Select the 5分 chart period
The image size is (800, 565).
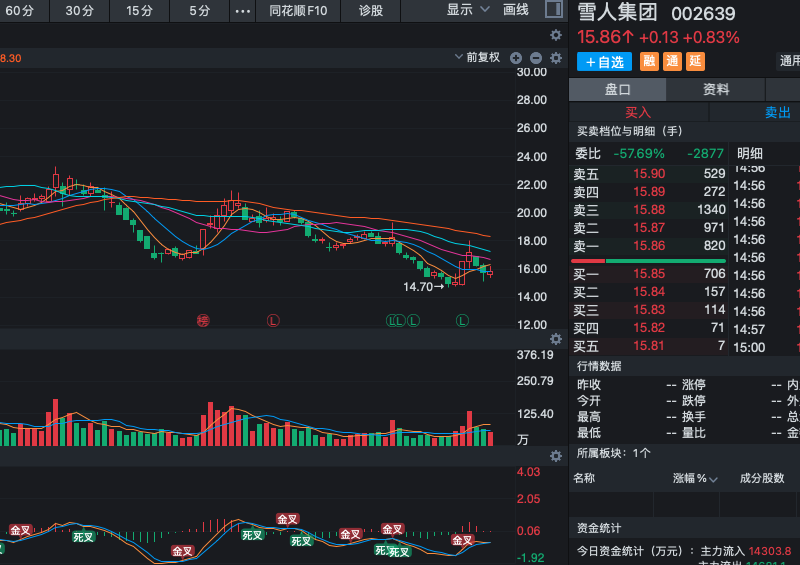[x=199, y=11]
